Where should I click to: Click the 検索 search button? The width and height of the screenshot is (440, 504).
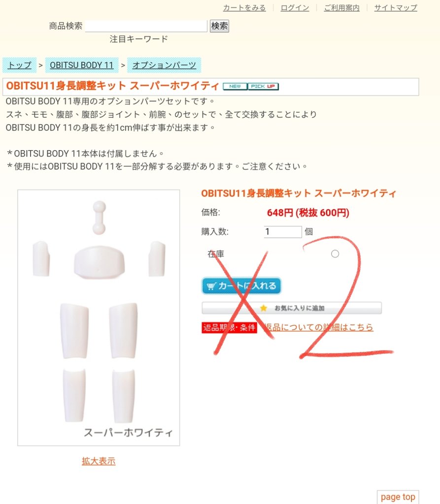[x=220, y=26]
